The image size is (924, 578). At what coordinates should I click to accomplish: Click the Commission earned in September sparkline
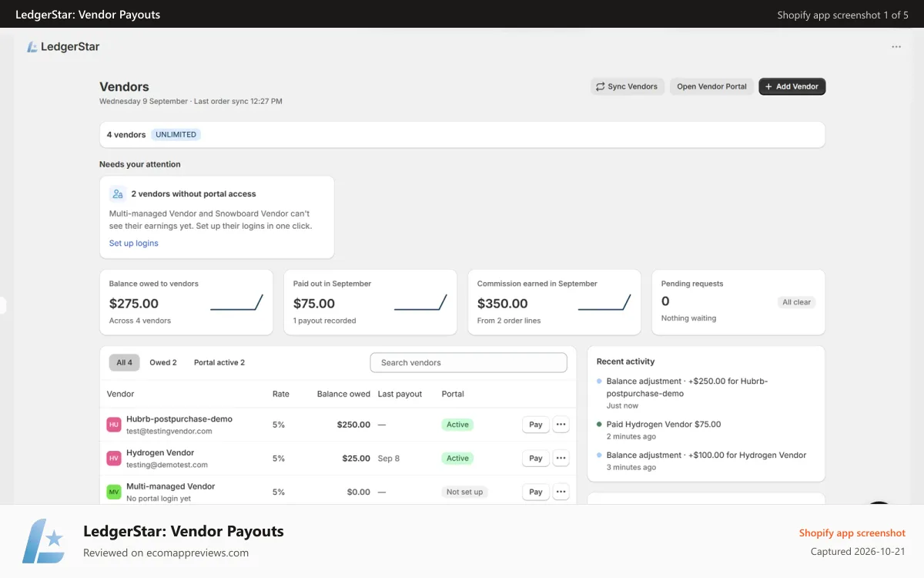pyautogui.click(x=604, y=303)
